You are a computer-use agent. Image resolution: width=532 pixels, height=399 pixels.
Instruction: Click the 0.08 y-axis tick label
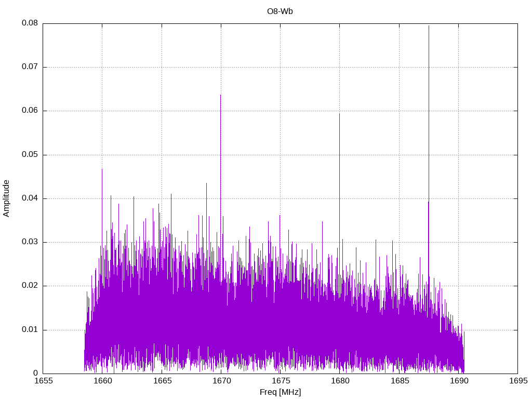click(x=30, y=23)
